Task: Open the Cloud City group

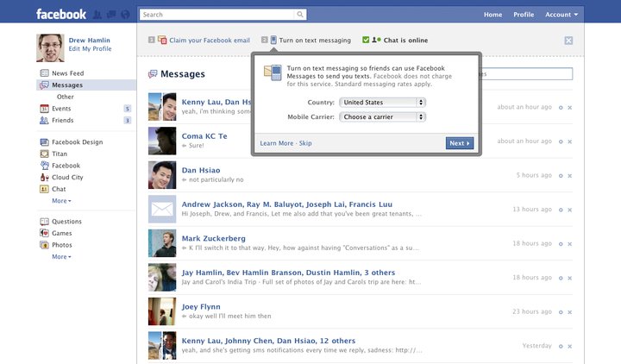Action: click(67, 177)
